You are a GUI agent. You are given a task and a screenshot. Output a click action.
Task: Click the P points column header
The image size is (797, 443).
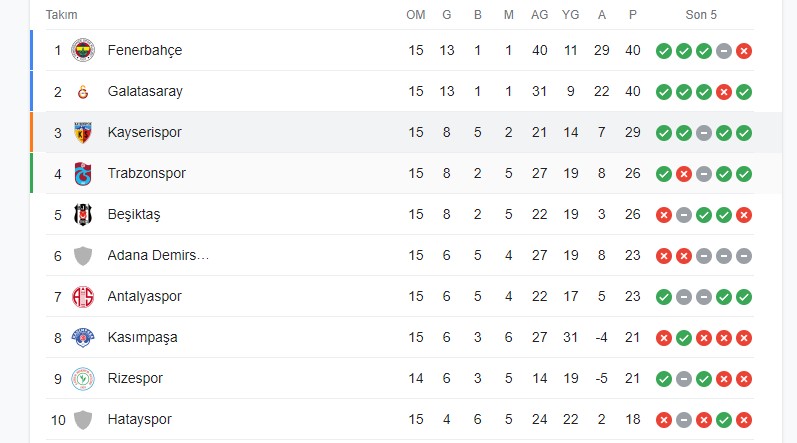coord(633,15)
